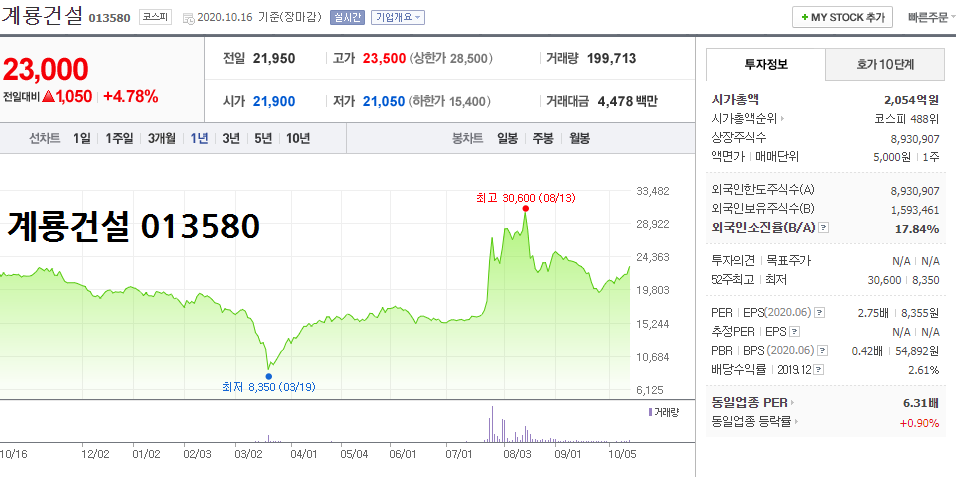Viewport: 965px width, 477px height.
Task: Click the 거래량 value 199,713
Action: click(611, 59)
